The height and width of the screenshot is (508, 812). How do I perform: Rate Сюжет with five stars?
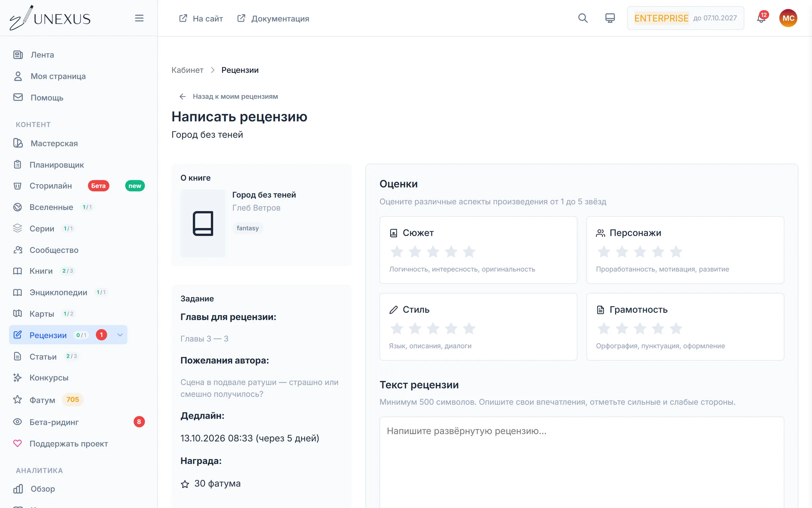[x=469, y=252]
